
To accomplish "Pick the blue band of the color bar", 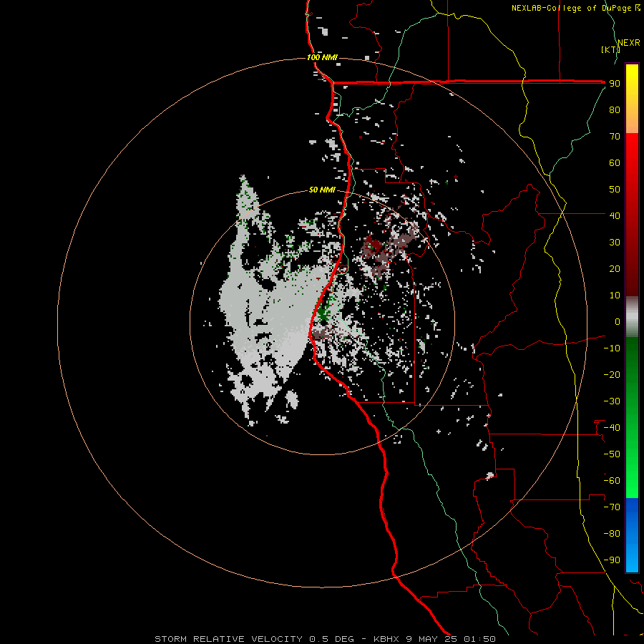I will [632, 535].
